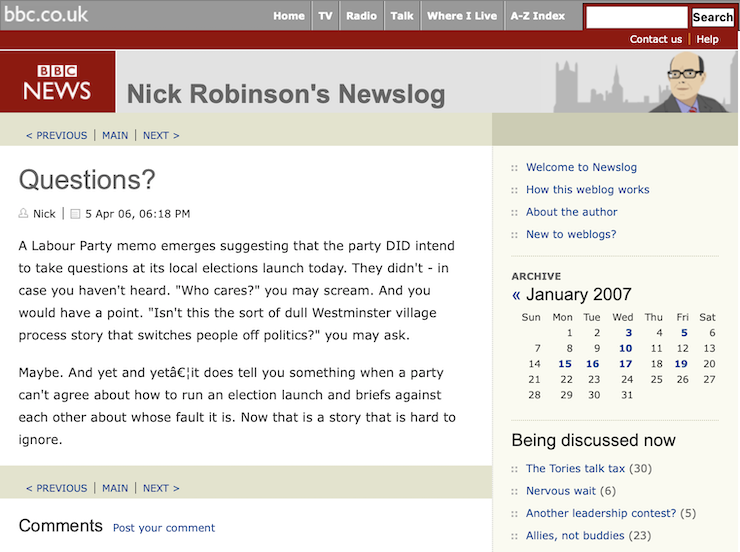Open About the author link
Screen dimensions: 740x552
click(572, 212)
